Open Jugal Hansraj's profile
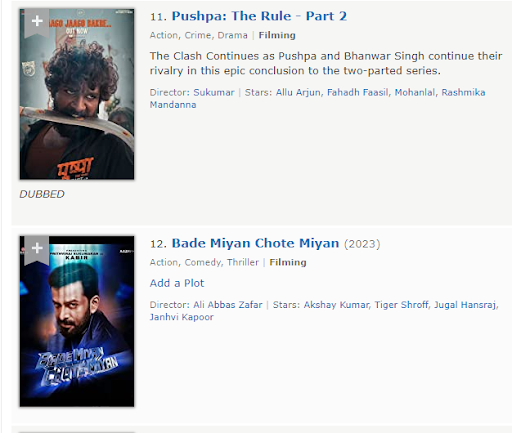 point(466,305)
